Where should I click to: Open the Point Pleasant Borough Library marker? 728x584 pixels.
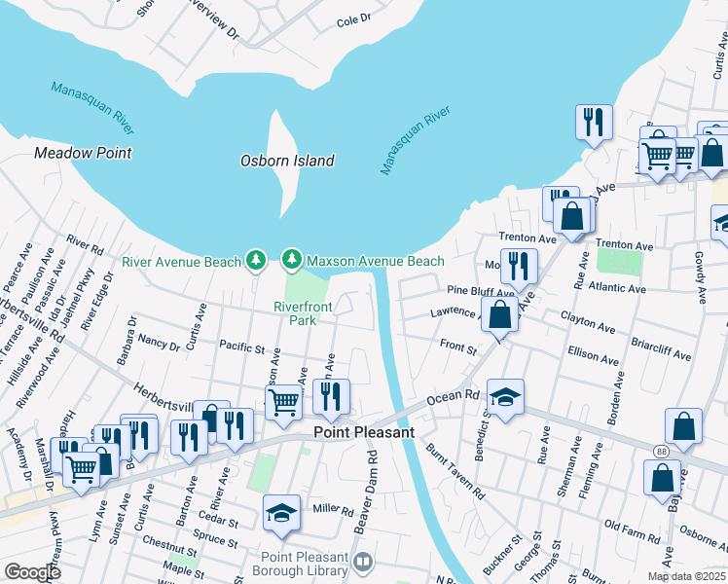363,563
